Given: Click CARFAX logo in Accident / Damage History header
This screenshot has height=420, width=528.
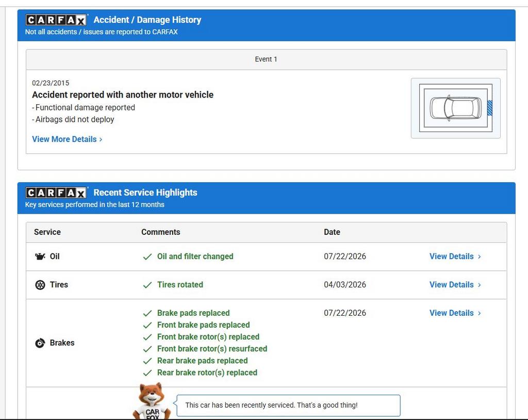Looking at the screenshot, I should pyautogui.click(x=56, y=20).
